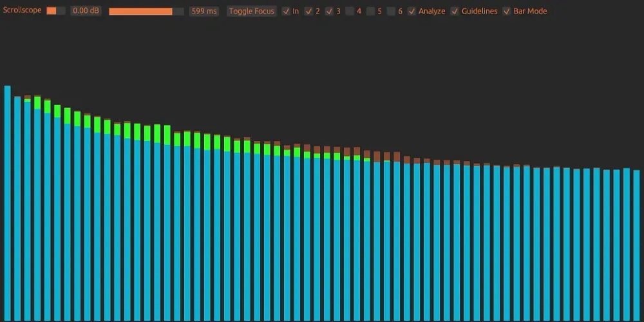Uncheck channel 3 checkbox
The width and height of the screenshot is (644, 322).
(329, 11)
